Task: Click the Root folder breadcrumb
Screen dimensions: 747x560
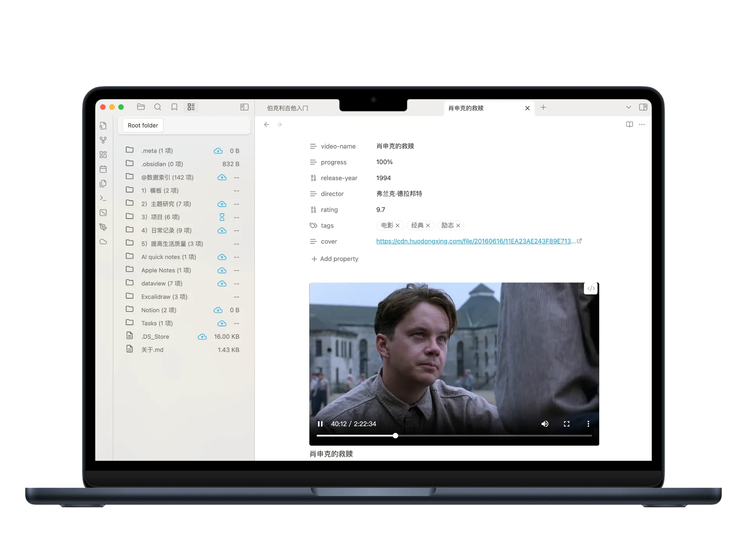Action: click(x=143, y=125)
